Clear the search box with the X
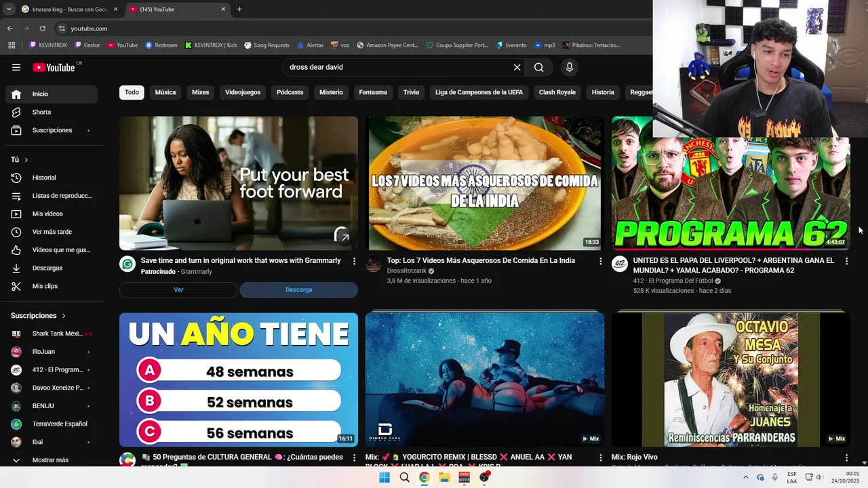This screenshot has width=868, height=488. [517, 67]
